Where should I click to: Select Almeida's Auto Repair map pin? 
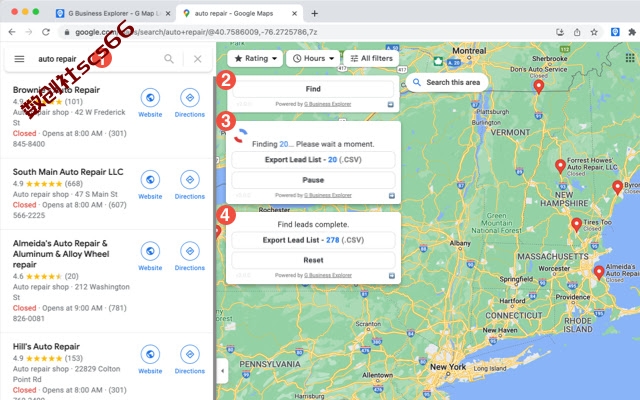point(599,272)
